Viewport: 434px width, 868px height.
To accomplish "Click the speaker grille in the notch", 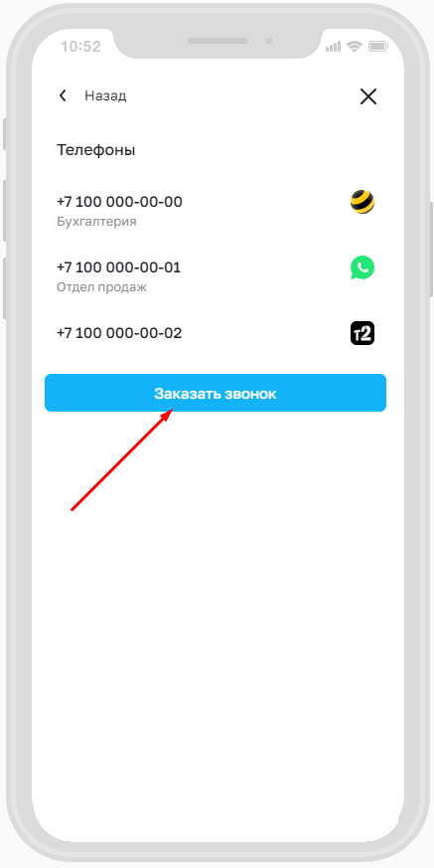I will point(217,41).
